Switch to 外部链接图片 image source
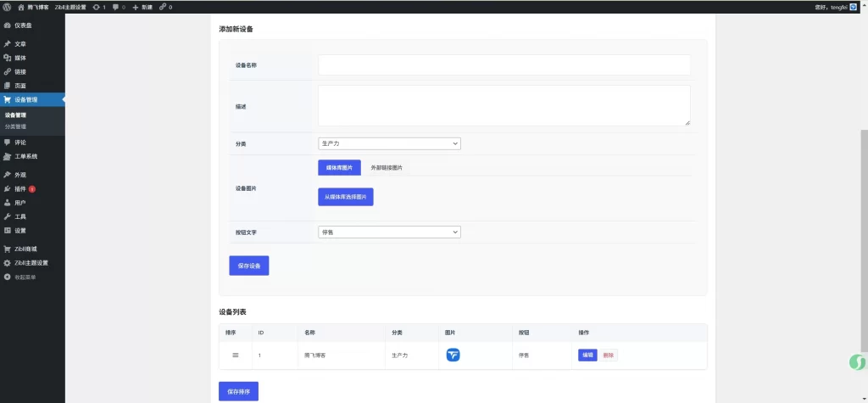 pyautogui.click(x=387, y=168)
